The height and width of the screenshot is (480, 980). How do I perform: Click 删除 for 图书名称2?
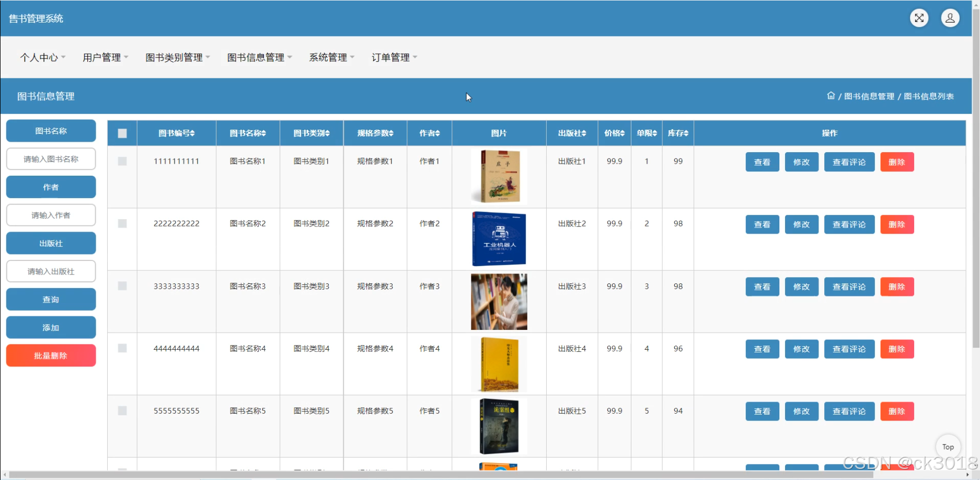point(897,224)
